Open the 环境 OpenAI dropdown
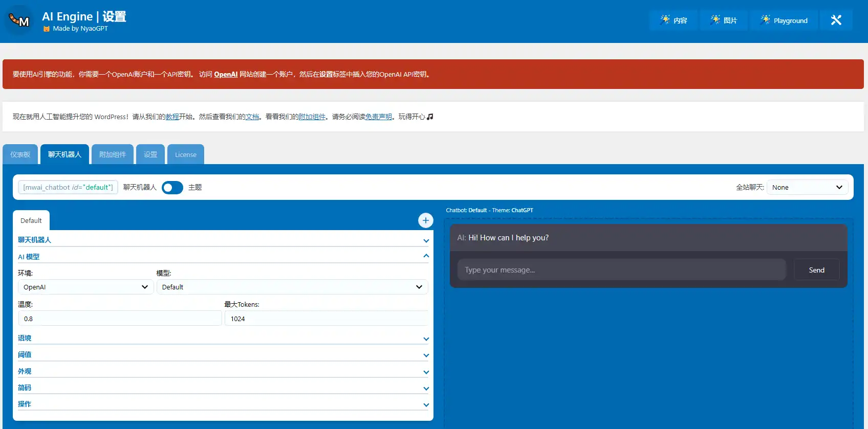The height and width of the screenshot is (429, 868). pyautogui.click(x=86, y=287)
